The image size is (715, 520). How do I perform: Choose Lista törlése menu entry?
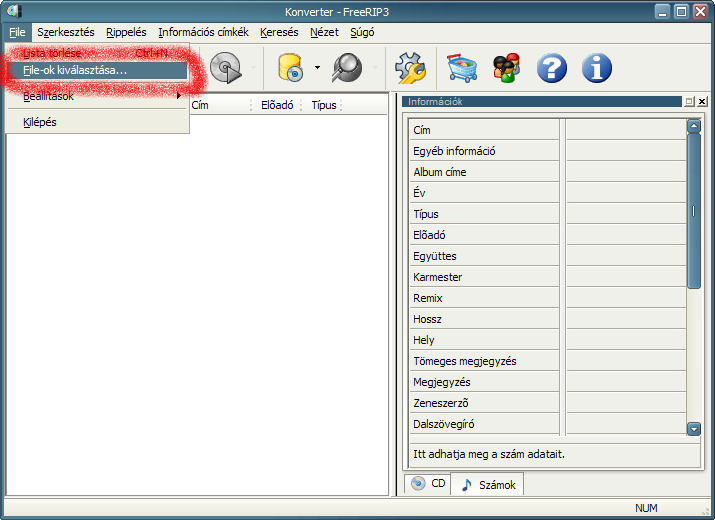pyautogui.click(x=97, y=53)
